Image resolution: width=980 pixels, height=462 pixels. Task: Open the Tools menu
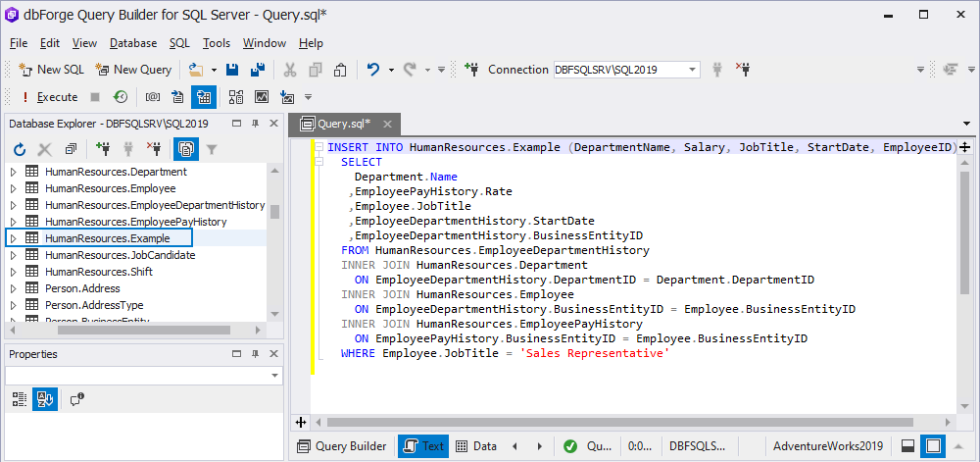217,43
